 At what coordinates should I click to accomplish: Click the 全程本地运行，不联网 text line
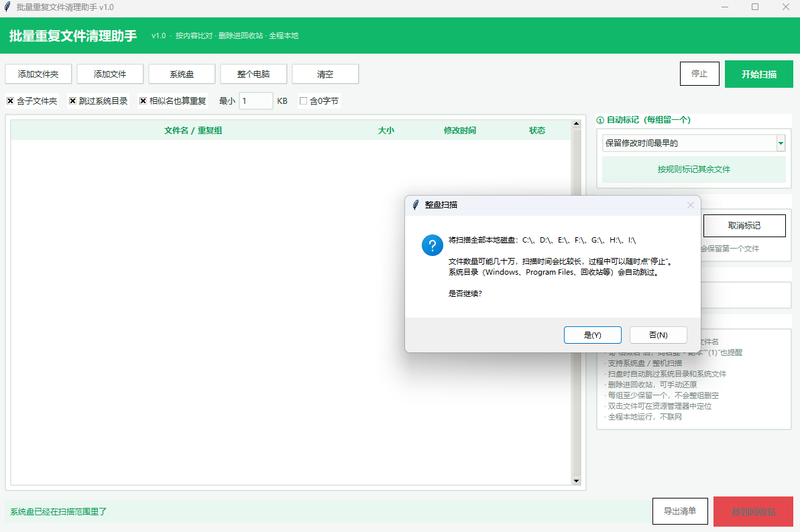(644, 417)
